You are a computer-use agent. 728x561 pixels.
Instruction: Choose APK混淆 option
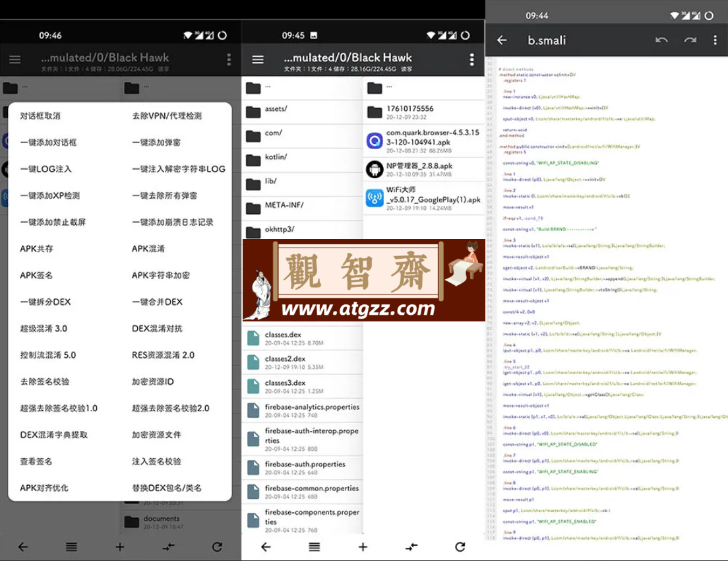coord(148,249)
